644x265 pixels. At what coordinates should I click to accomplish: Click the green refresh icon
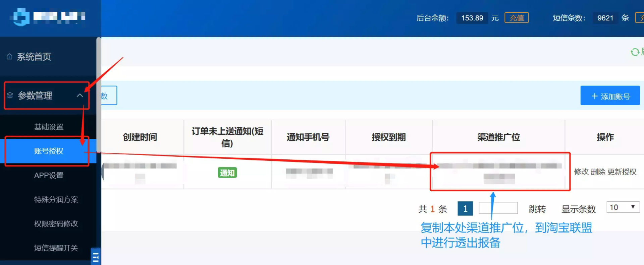(635, 52)
